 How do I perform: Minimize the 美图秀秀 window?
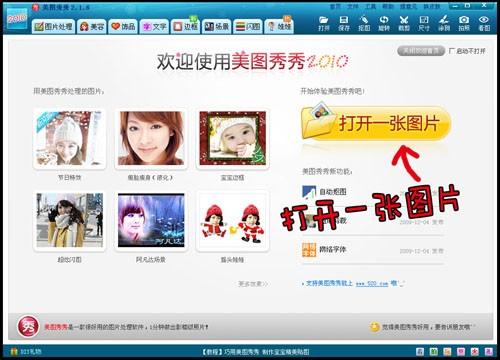(x=456, y=6)
